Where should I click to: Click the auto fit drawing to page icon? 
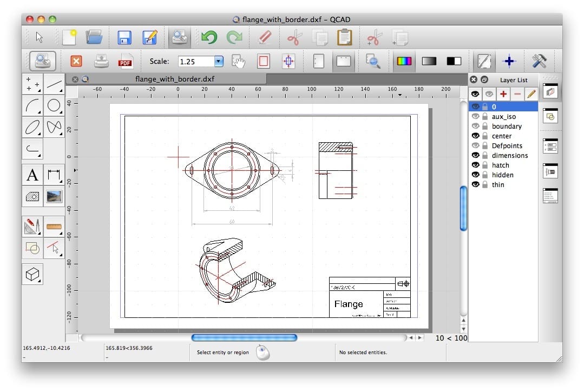coord(264,61)
